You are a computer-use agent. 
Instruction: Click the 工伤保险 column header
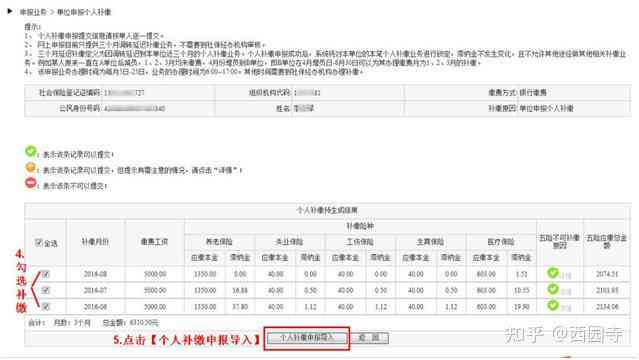pyautogui.click(x=360, y=242)
